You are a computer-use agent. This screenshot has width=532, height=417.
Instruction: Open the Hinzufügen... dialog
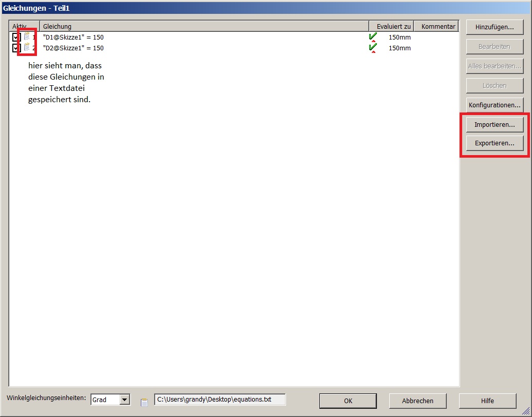[495, 27]
